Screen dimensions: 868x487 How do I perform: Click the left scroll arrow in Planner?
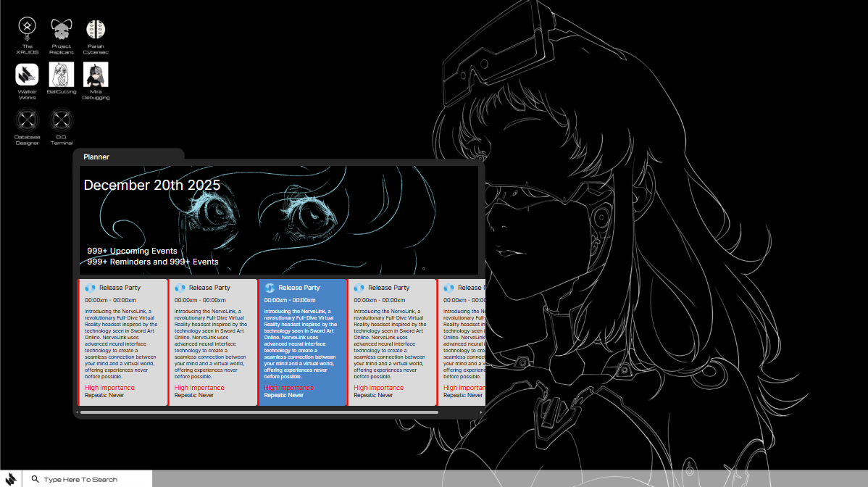(x=77, y=412)
